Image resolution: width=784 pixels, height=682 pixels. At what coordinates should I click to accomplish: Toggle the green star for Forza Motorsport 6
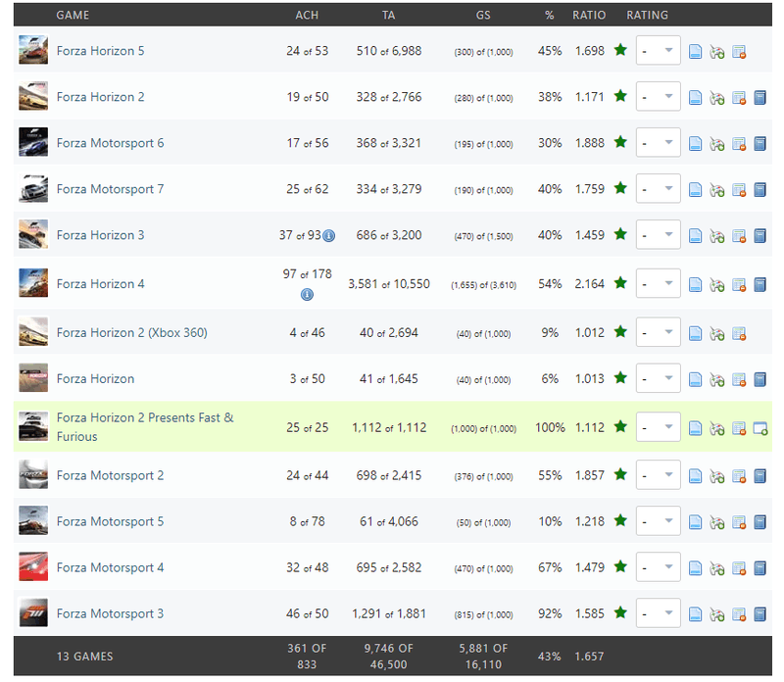(620, 141)
